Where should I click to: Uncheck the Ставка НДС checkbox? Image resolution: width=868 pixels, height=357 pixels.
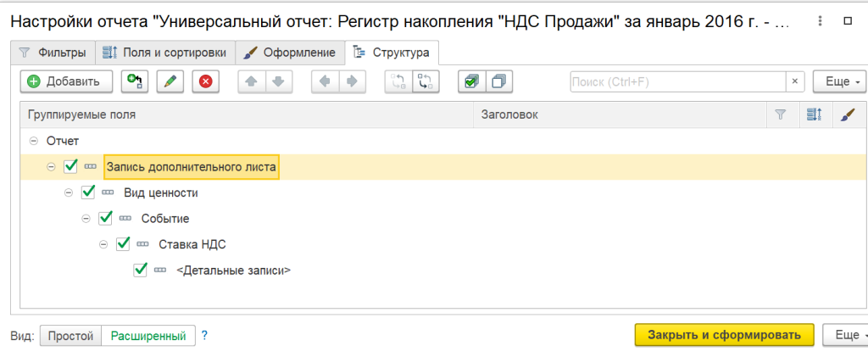coord(123,243)
